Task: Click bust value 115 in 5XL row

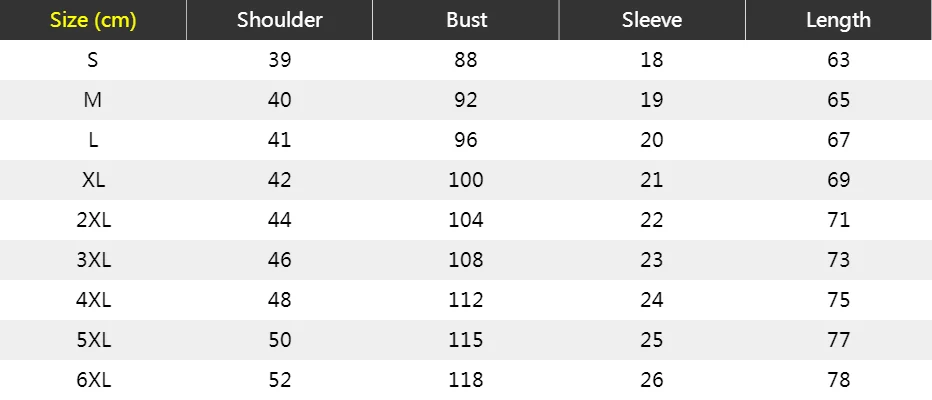Action: pos(466,340)
